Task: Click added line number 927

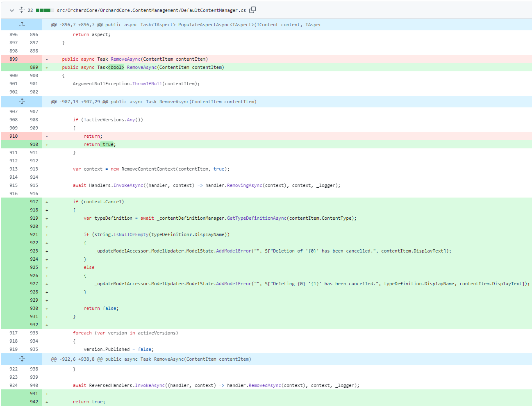Action: click(x=34, y=284)
